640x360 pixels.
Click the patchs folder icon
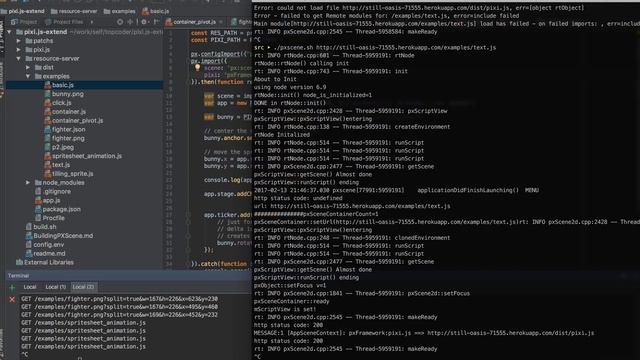coord(29,41)
